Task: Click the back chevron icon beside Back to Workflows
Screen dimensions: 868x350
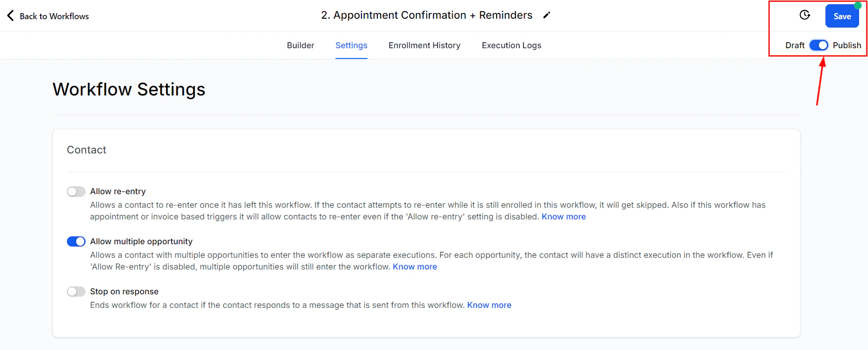Action: pyautogui.click(x=10, y=15)
